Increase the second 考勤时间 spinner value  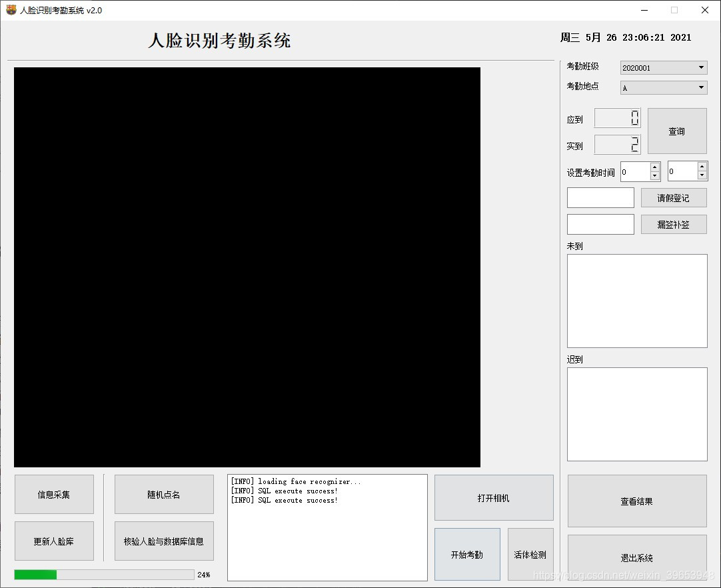702,167
